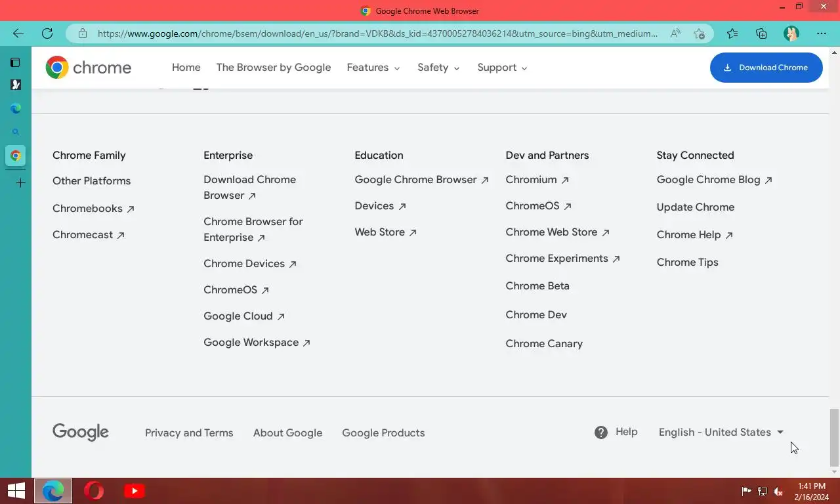Screen dimensions: 840x504
Task: Open Microsoft Edge from taskbar
Action: coord(53,491)
